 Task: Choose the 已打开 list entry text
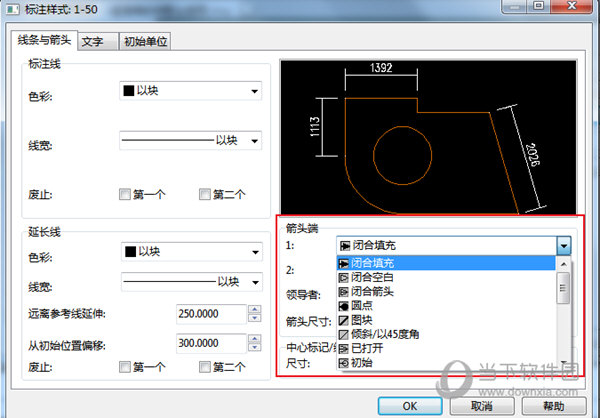point(367,348)
